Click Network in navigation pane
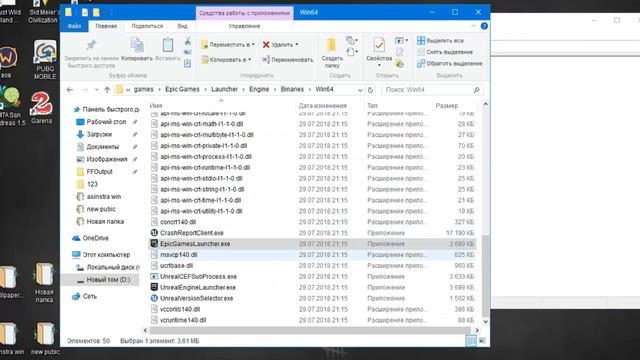The width and height of the screenshot is (640, 360). tap(89, 296)
